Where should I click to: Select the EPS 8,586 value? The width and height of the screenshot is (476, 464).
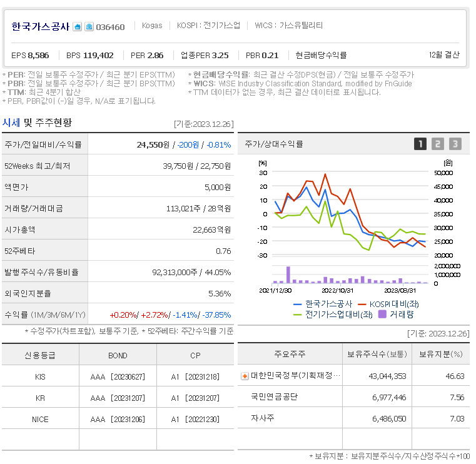coord(30,56)
